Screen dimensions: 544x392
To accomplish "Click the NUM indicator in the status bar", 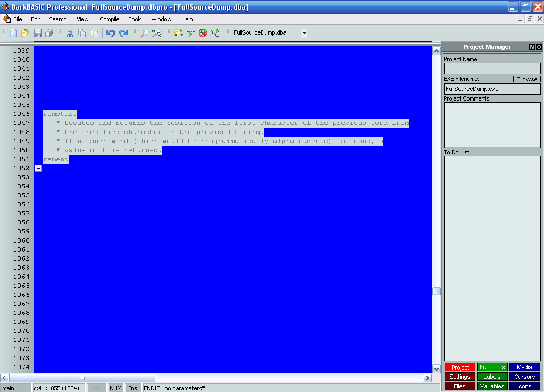I will click(x=115, y=388).
